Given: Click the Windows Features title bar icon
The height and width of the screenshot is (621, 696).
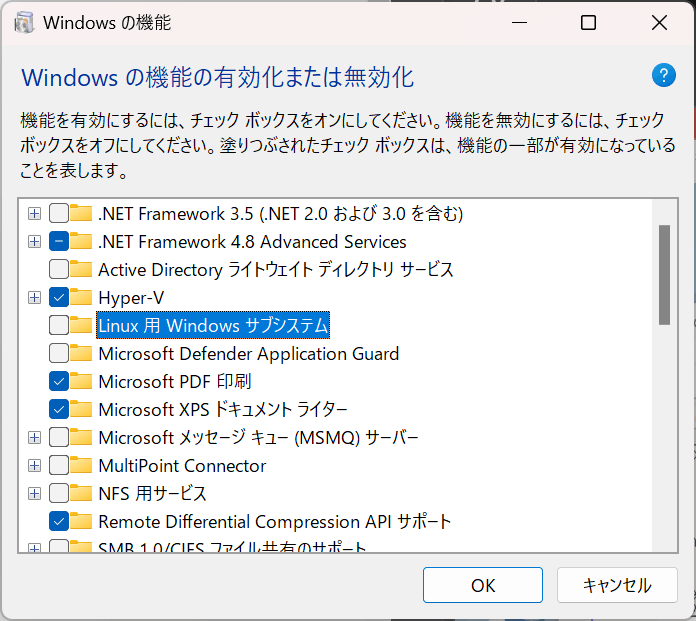Looking at the screenshot, I should coord(24,23).
